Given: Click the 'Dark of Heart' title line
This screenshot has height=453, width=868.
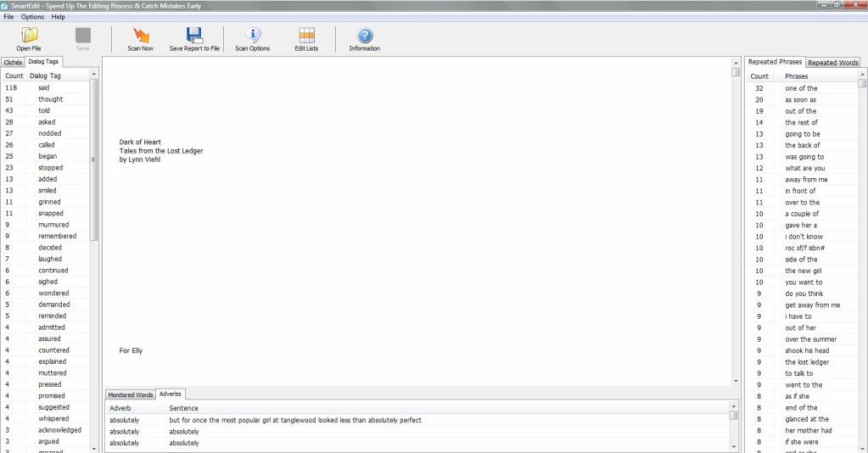Looking at the screenshot, I should (140, 142).
